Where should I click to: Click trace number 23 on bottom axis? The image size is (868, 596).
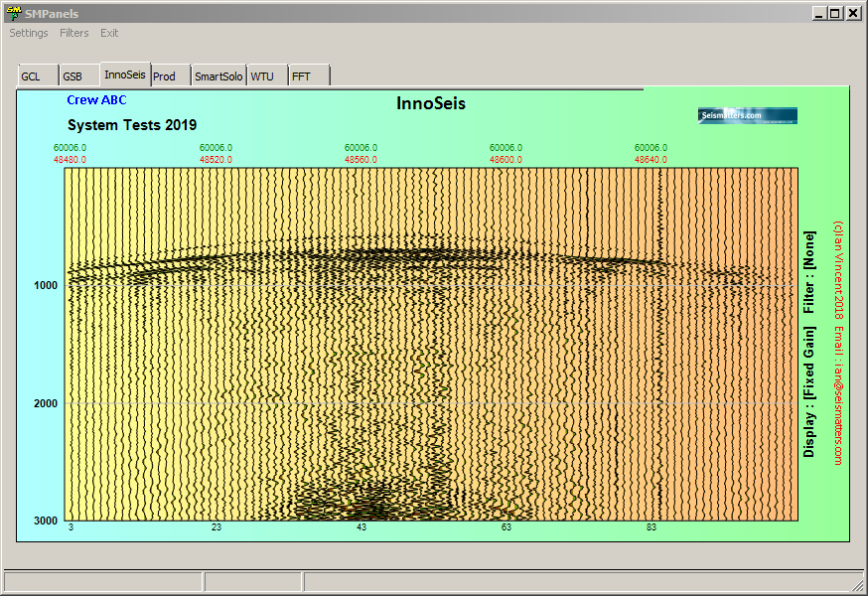217,527
